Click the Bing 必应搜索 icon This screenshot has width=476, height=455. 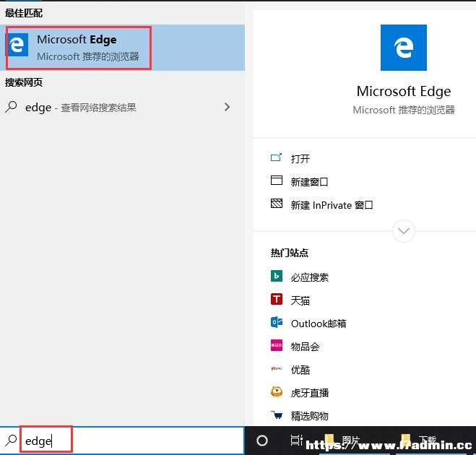[276, 276]
